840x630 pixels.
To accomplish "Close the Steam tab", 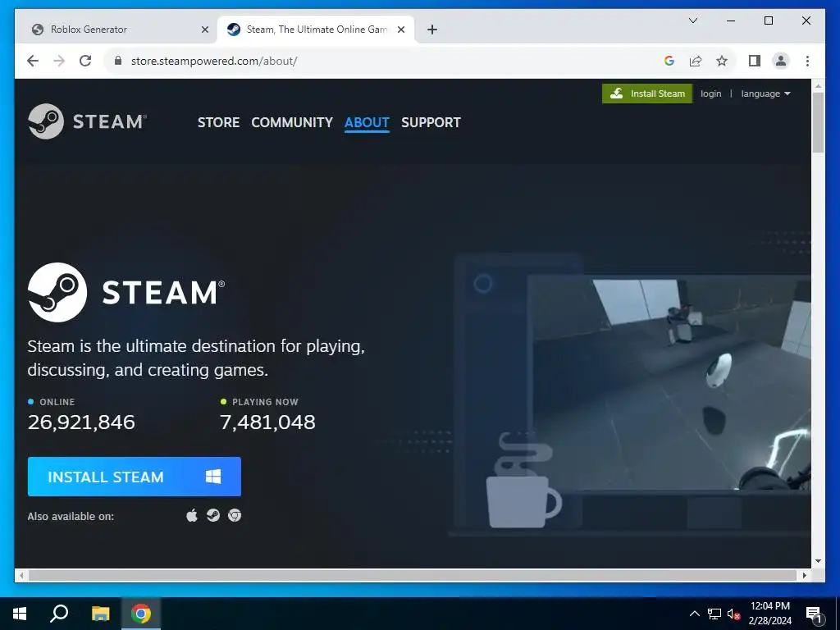I will tap(400, 30).
